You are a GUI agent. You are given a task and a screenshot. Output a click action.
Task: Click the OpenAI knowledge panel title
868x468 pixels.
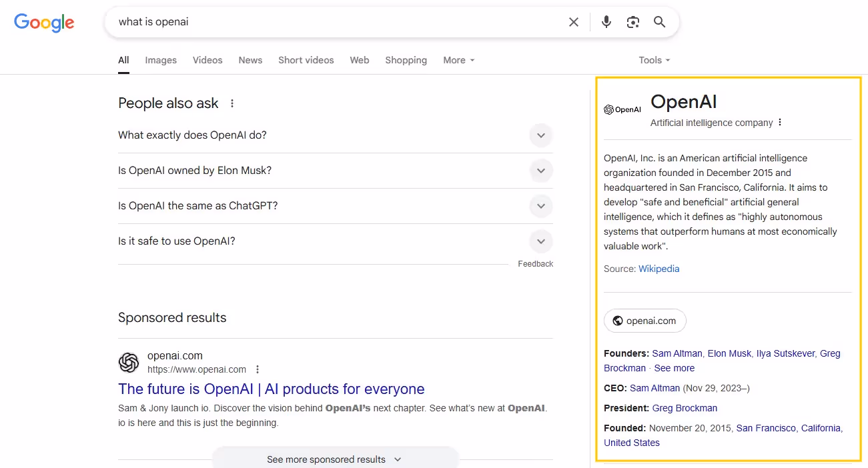click(684, 101)
